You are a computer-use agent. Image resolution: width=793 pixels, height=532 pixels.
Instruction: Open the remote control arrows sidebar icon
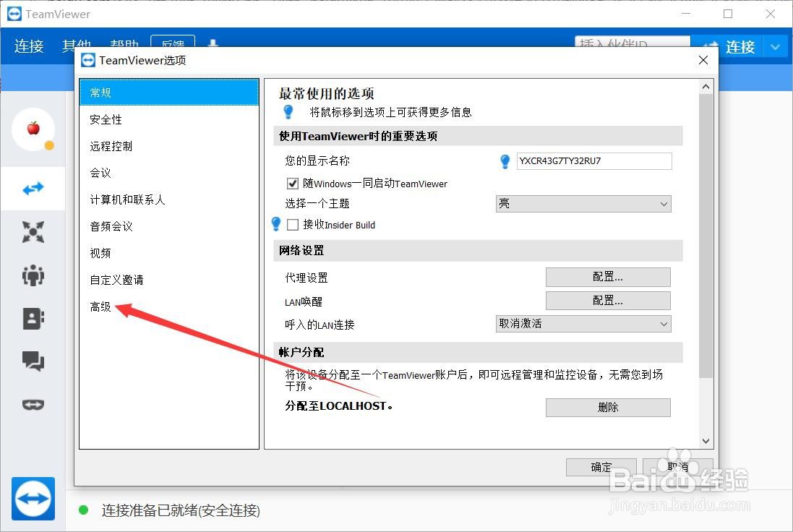coord(33,189)
